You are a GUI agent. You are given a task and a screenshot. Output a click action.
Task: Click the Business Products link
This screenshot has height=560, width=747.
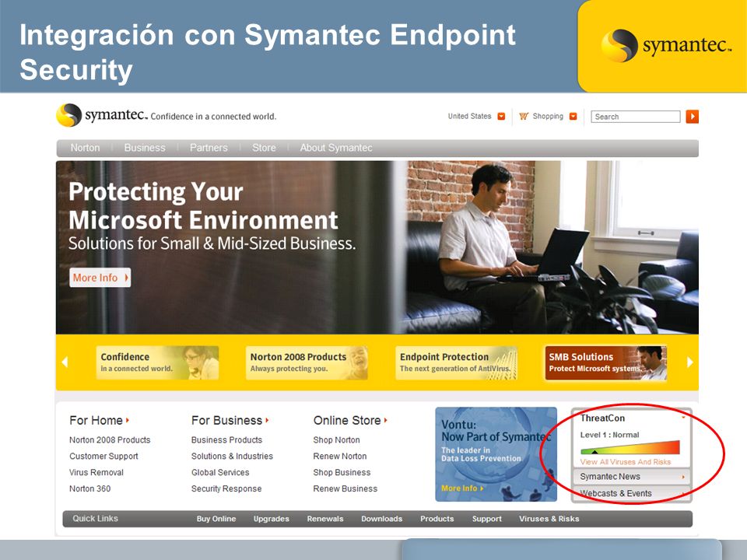[x=226, y=440]
